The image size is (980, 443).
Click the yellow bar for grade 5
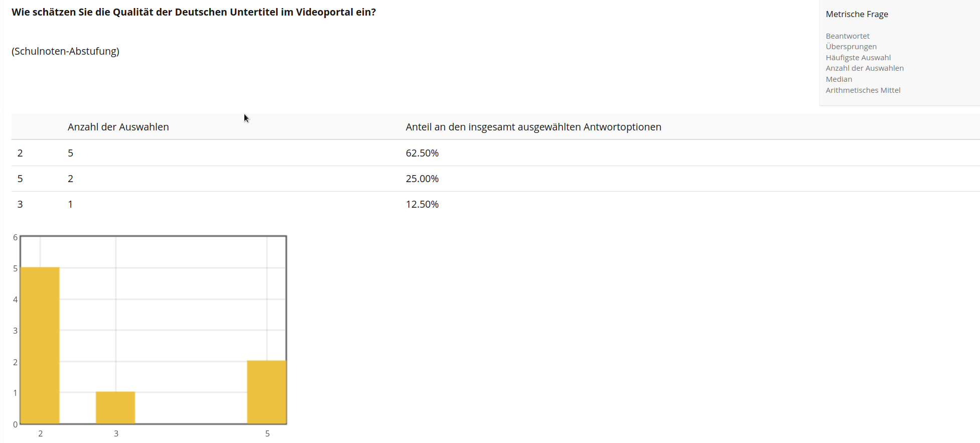266,392
